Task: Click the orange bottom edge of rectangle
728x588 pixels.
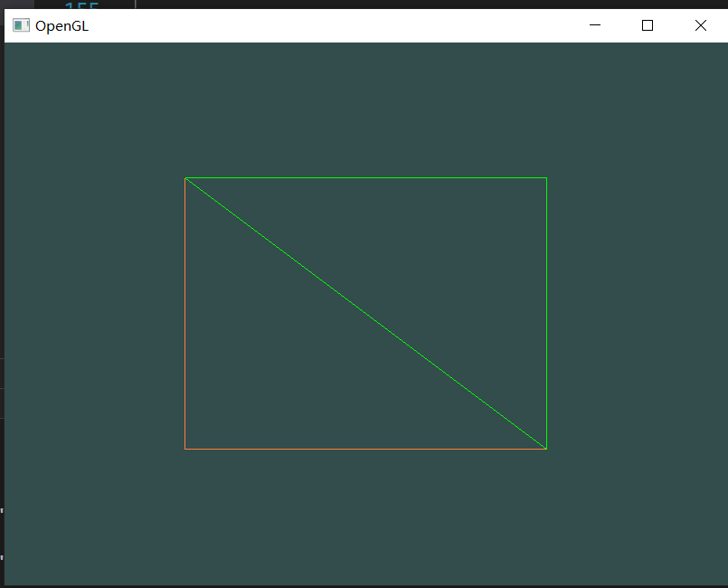Action: click(365, 449)
